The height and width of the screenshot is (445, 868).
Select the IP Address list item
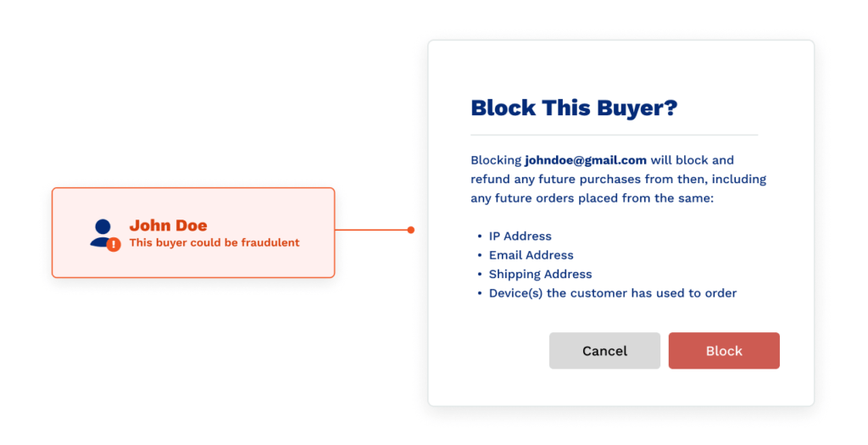click(x=520, y=236)
